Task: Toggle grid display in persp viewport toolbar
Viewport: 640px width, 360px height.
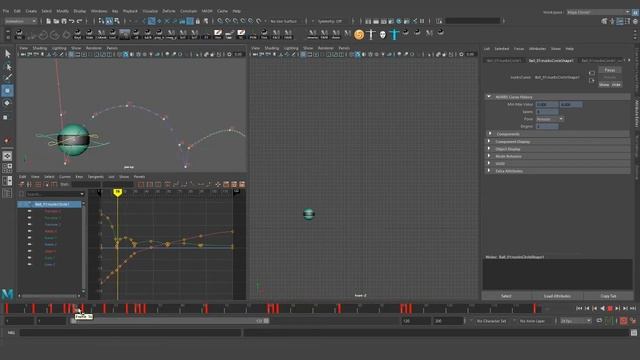Action: point(71,54)
